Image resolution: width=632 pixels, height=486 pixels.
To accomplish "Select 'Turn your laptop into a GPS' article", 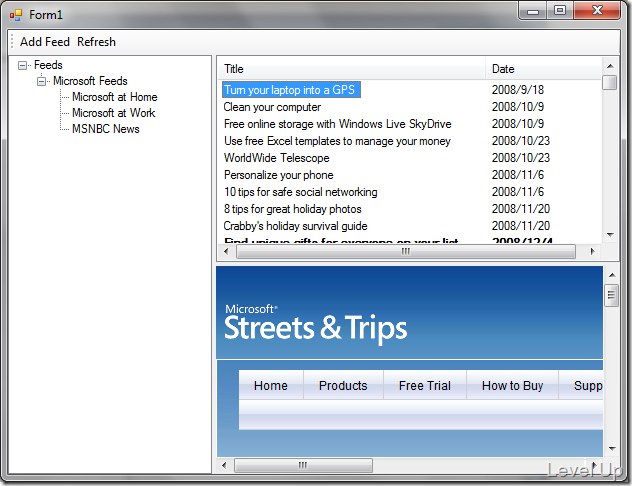I will pos(291,89).
